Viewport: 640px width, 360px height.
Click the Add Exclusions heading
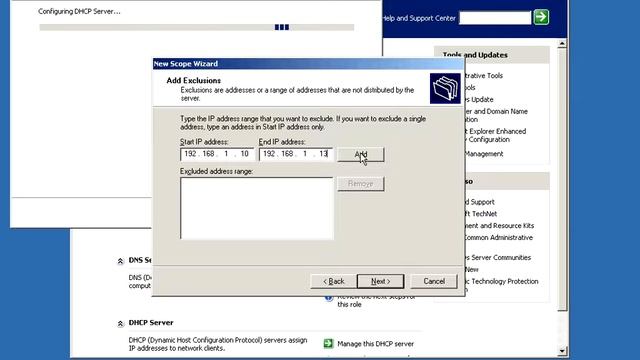[x=193, y=81]
